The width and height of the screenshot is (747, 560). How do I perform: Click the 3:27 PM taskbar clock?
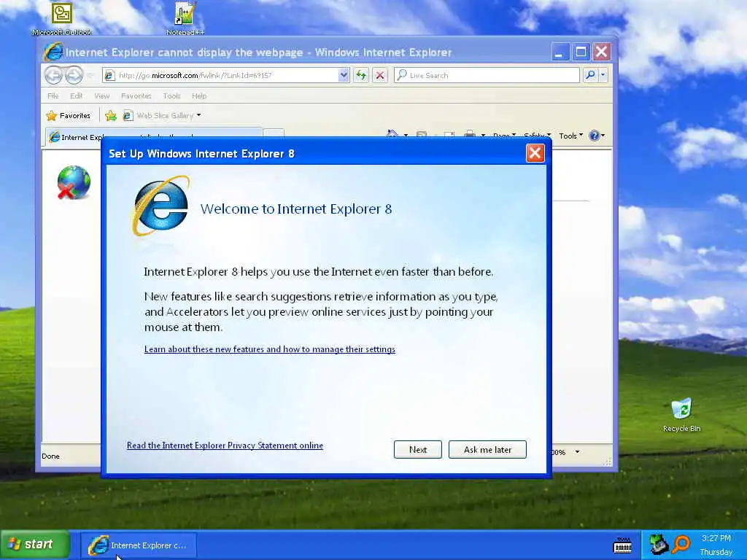coord(716,538)
